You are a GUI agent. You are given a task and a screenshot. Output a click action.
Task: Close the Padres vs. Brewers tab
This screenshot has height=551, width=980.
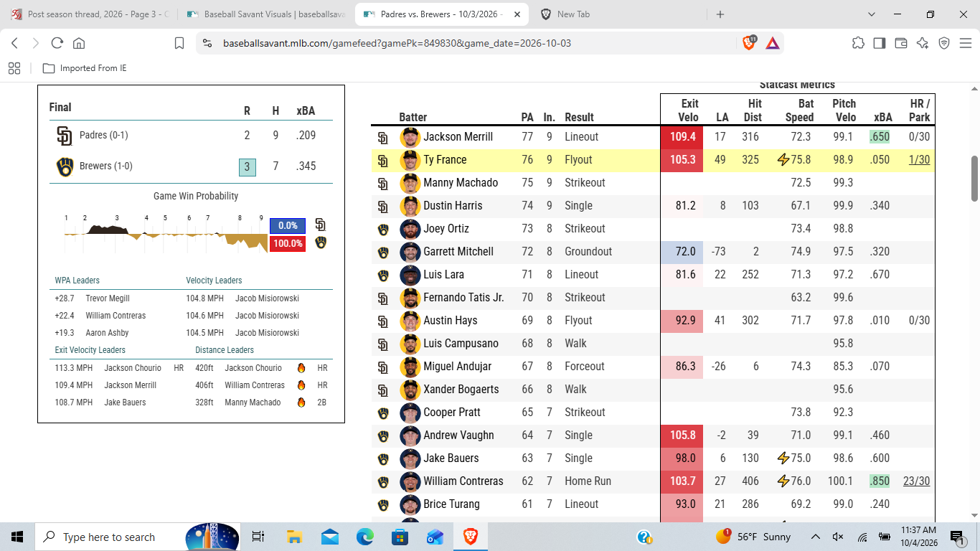coord(518,14)
